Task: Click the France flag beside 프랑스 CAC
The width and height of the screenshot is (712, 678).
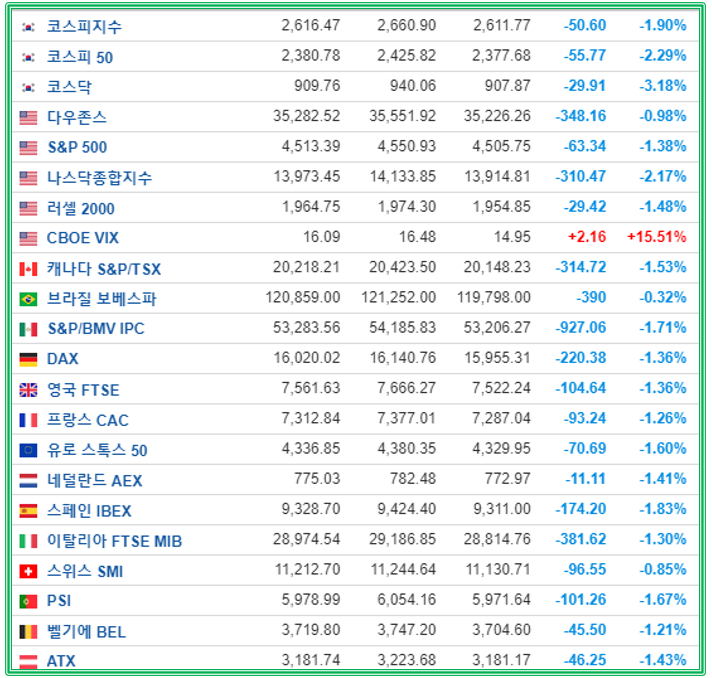Action: point(28,421)
